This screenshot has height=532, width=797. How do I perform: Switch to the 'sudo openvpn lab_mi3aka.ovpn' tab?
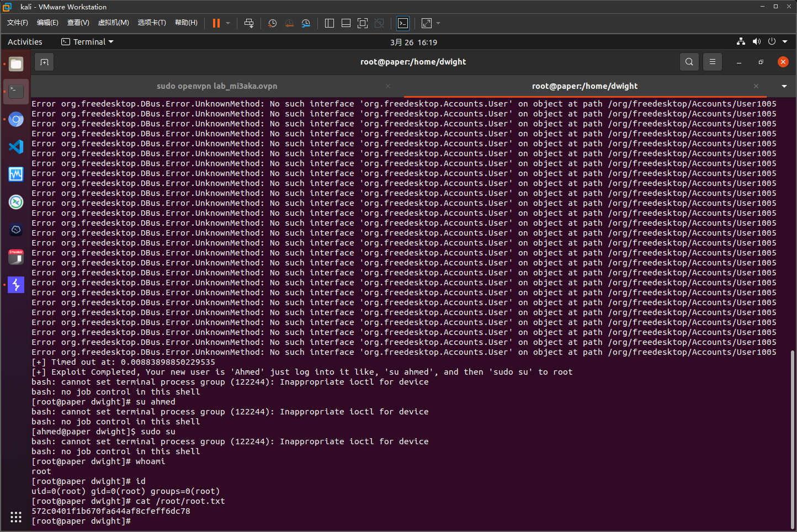[217, 86]
